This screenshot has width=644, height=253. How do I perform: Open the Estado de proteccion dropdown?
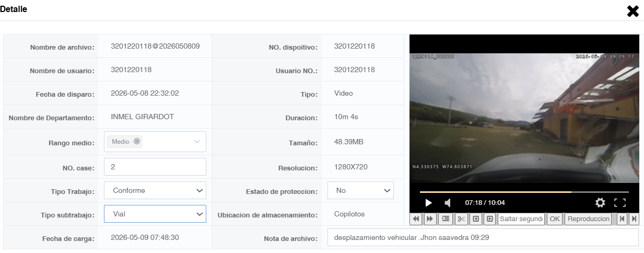click(360, 190)
